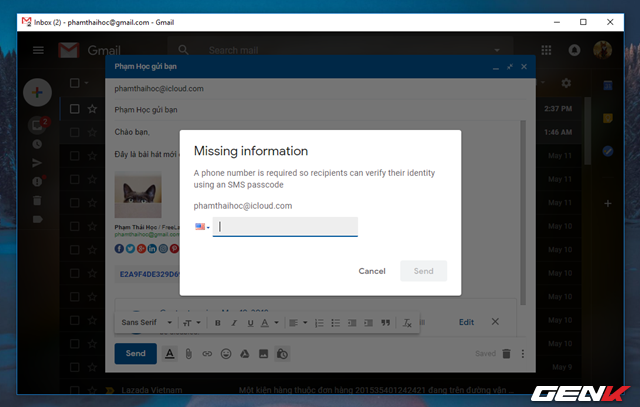
Task: Toggle bold formatting
Action: [218, 323]
